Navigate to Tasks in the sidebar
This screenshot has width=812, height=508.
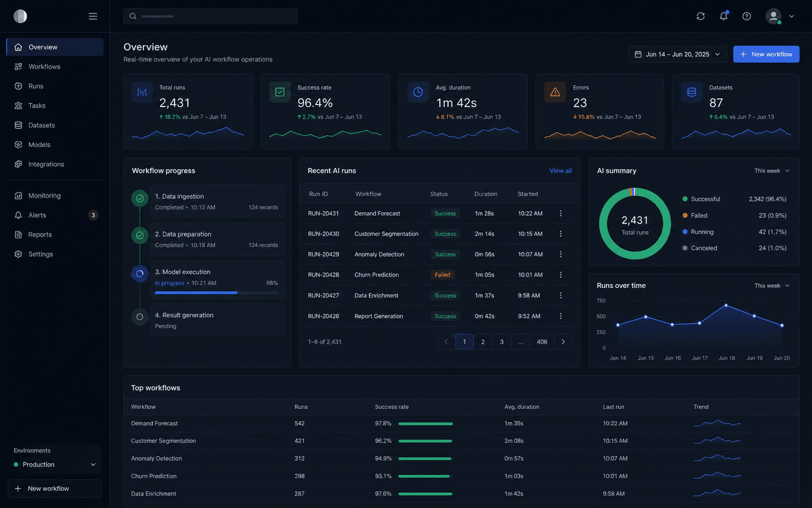pyautogui.click(x=55, y=105)
